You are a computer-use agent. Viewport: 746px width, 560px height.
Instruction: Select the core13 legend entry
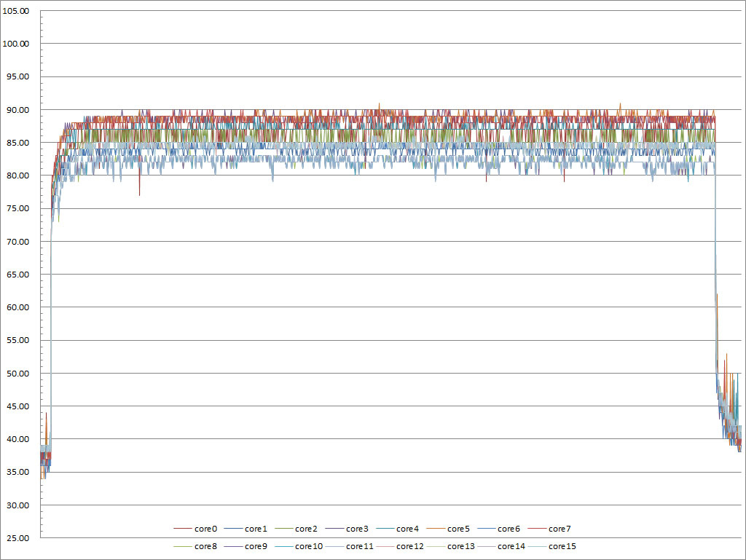pyautogui.click(x=450, y=546)
